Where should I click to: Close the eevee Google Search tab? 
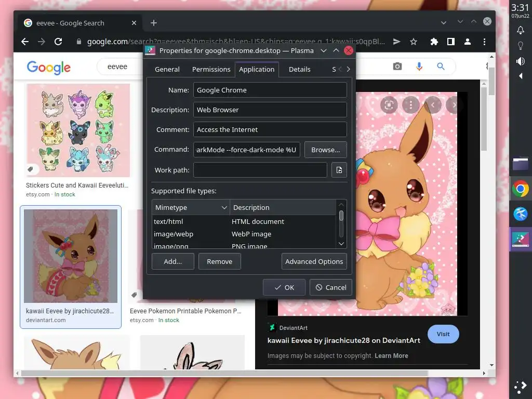point(134,23)
